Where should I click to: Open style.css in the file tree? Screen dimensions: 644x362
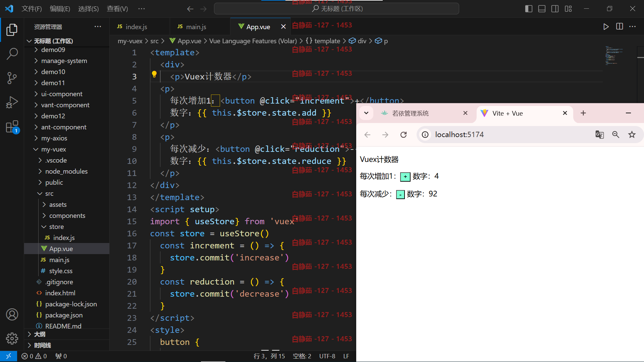pyautogui.click(x=61, y=271)
